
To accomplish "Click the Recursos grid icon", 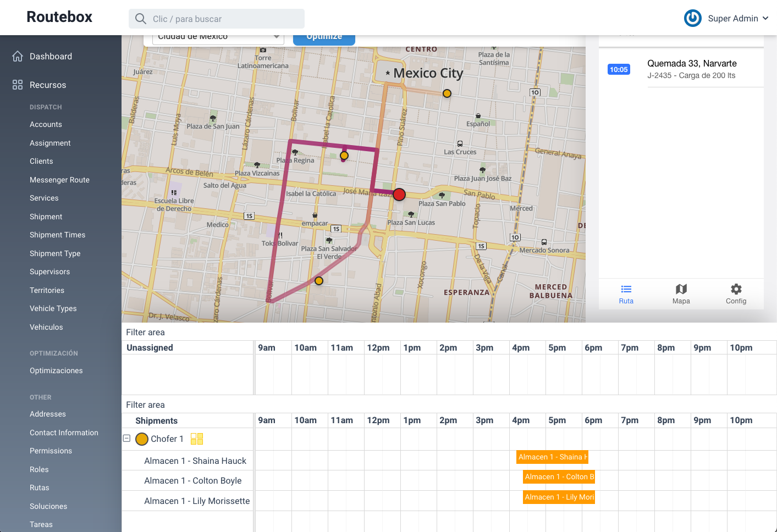I will 18,85.
